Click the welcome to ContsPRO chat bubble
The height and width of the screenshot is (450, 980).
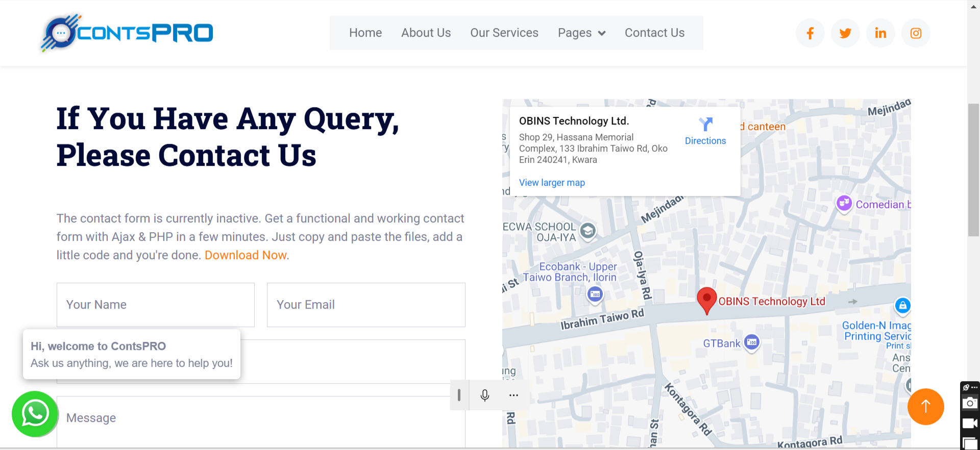pyautogui.click(x=132, y=354)
